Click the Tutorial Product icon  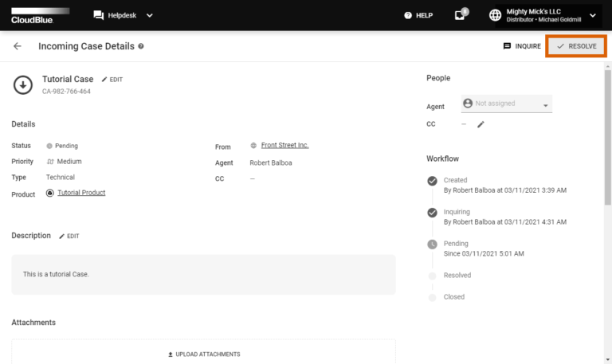click(x=50, y=193)
